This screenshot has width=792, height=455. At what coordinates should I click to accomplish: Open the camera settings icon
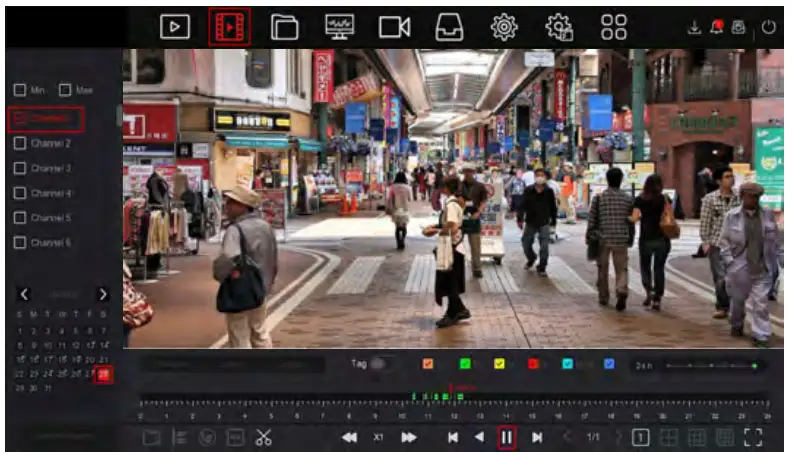pyautogui.click(x=394, y=27)
